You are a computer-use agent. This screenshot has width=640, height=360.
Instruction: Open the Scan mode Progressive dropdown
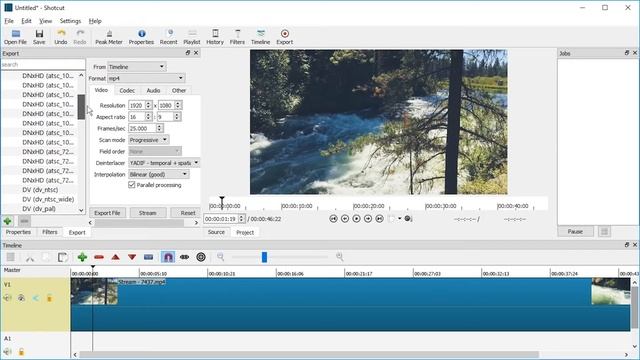click(149, 140)
